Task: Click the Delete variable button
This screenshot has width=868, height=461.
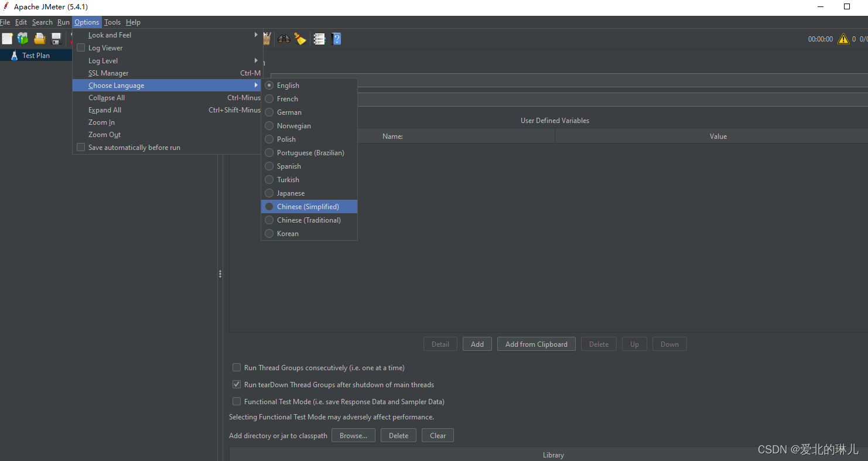Action: pos(599,344)
